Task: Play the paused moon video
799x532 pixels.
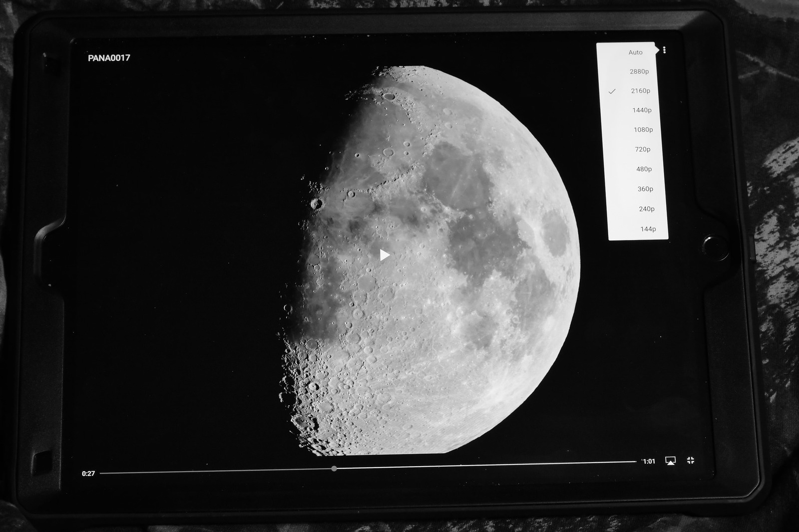Action: [x=385, y=255]
